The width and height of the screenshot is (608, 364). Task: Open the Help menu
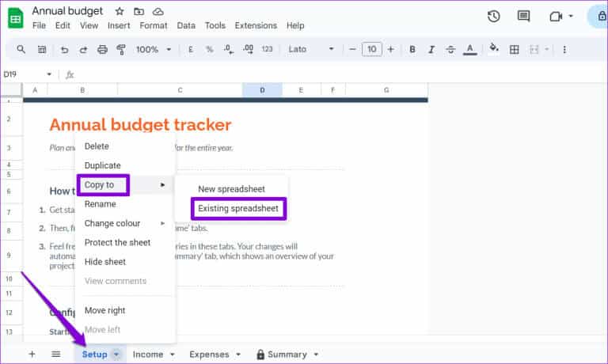[295, 25]
